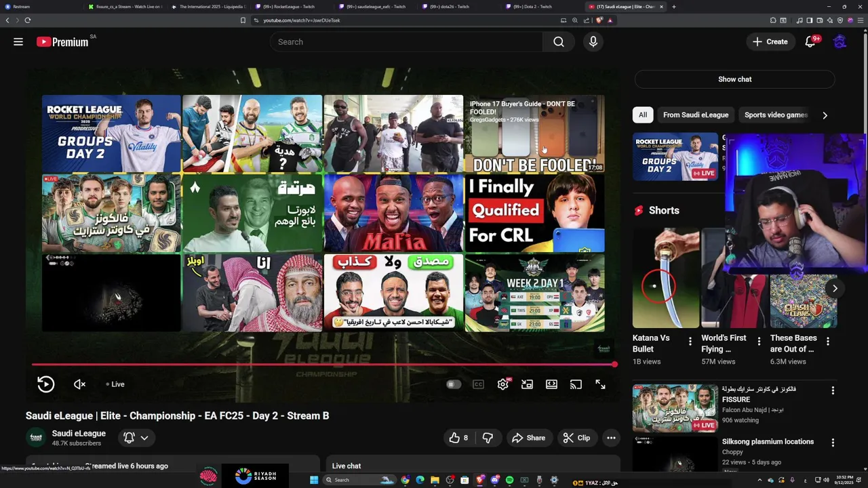Screen dimensions: 868x488
Task: Click Show chat button
Action: coord(734,79)
